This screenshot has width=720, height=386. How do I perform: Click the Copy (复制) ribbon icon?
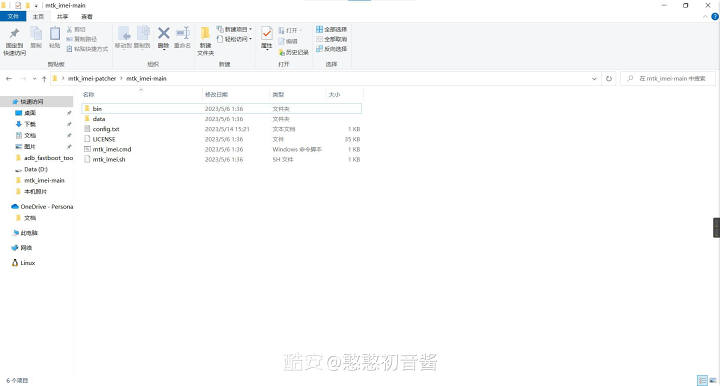36,34
